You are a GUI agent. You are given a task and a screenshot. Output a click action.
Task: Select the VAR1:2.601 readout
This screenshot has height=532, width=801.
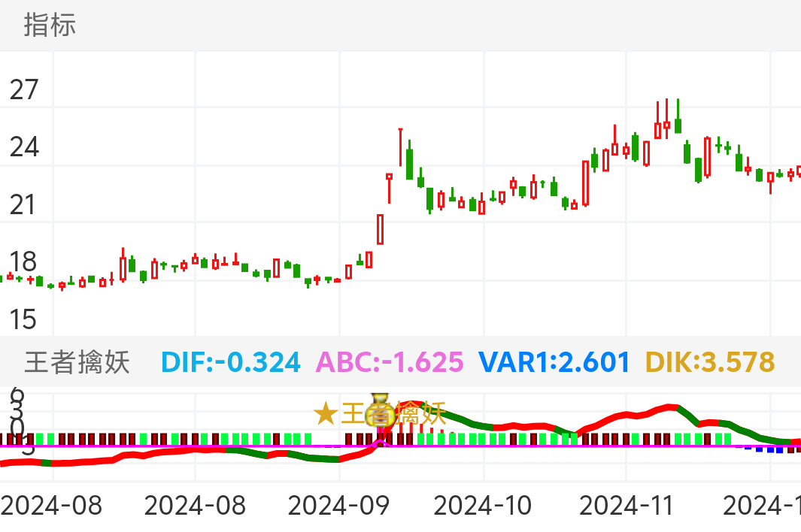tap(554, 362)
